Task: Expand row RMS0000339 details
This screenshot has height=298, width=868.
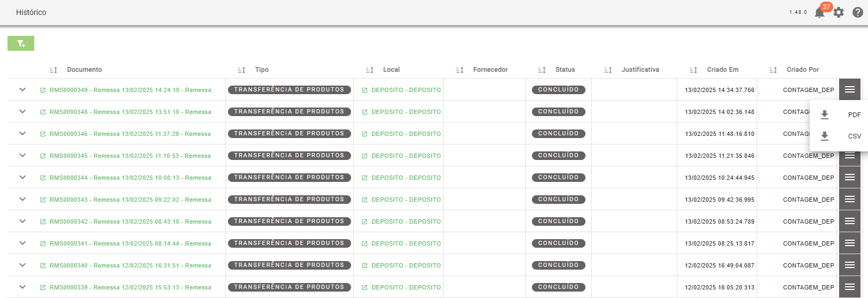Action: pyautogui.click(x=22, y=287)
